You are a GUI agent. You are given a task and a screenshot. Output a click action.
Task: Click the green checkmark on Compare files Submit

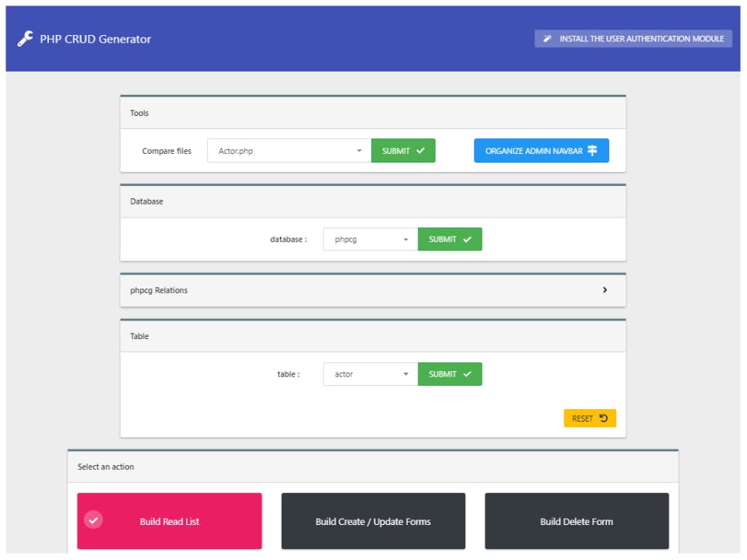pos(420,151)
